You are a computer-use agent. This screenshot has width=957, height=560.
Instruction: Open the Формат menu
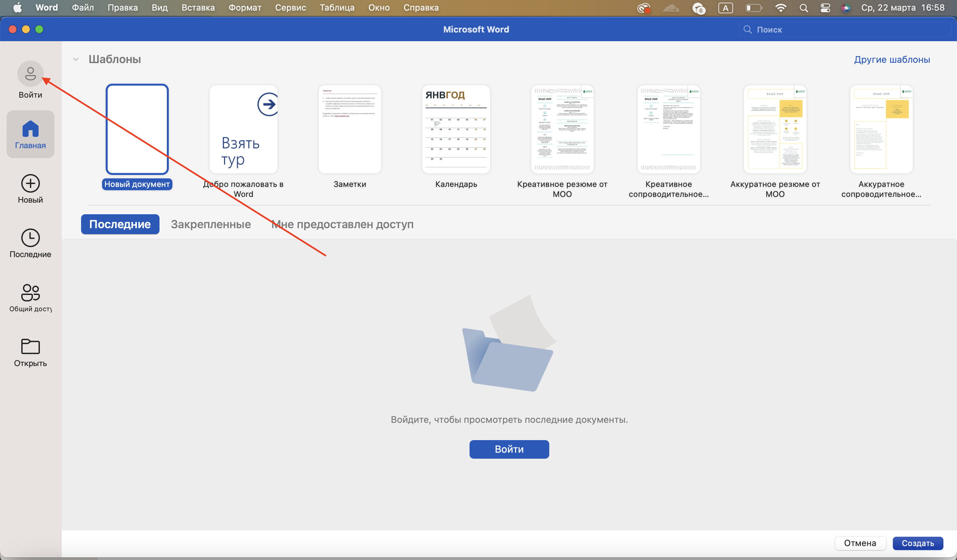coord(245,8)
